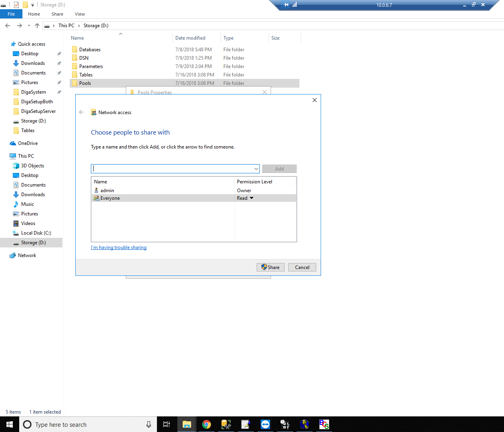Open the Share ribbon tab
504x432 pixels.
tap(57, 14)
